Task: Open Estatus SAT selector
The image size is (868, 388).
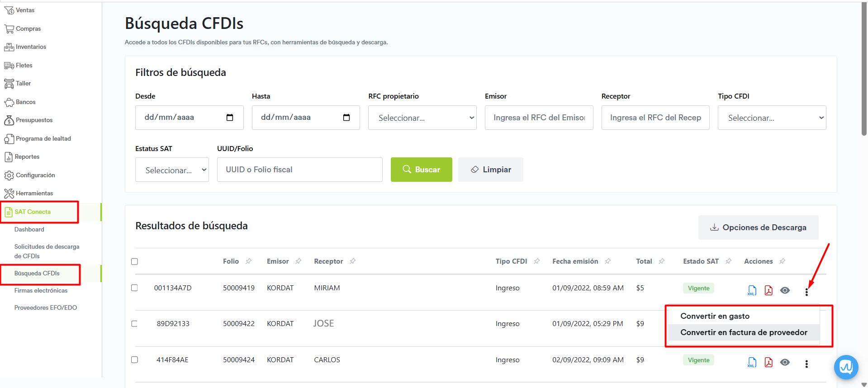Action: [x=172, y=170]
